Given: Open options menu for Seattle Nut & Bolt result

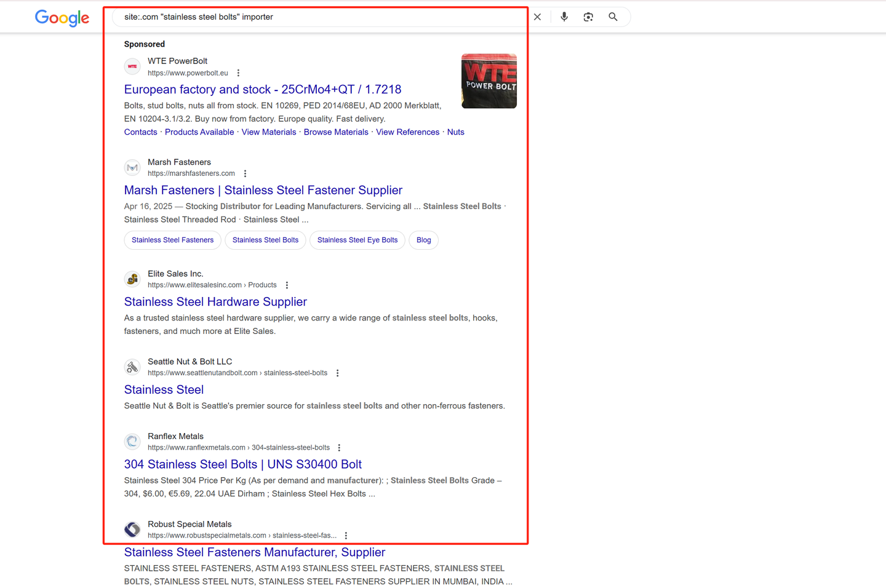Looking at the screenshot, I should 338,373.
